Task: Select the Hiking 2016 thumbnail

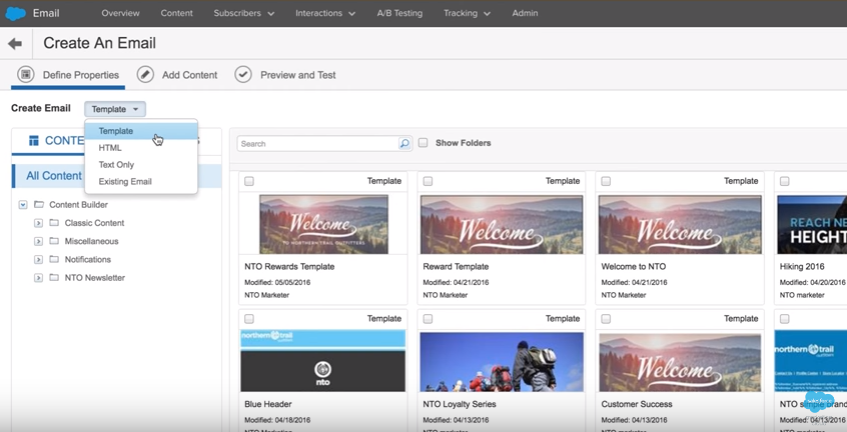Action: [x=812, y=224]
